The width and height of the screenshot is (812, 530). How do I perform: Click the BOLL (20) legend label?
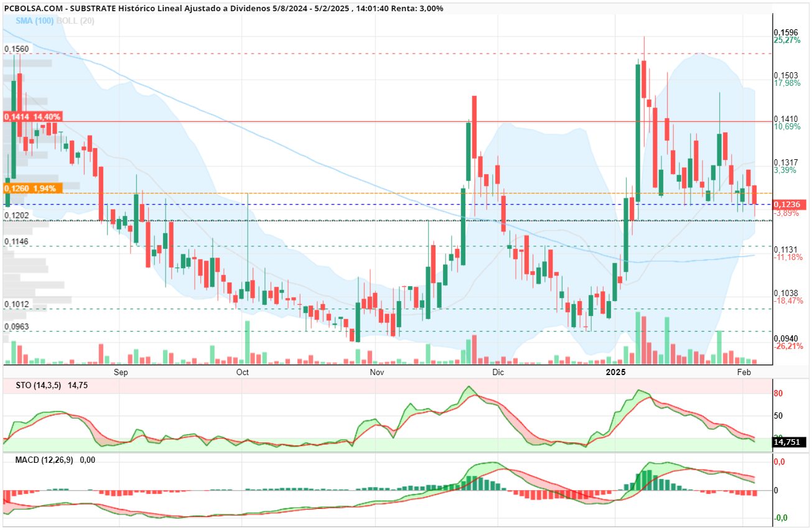coord(75,20)
